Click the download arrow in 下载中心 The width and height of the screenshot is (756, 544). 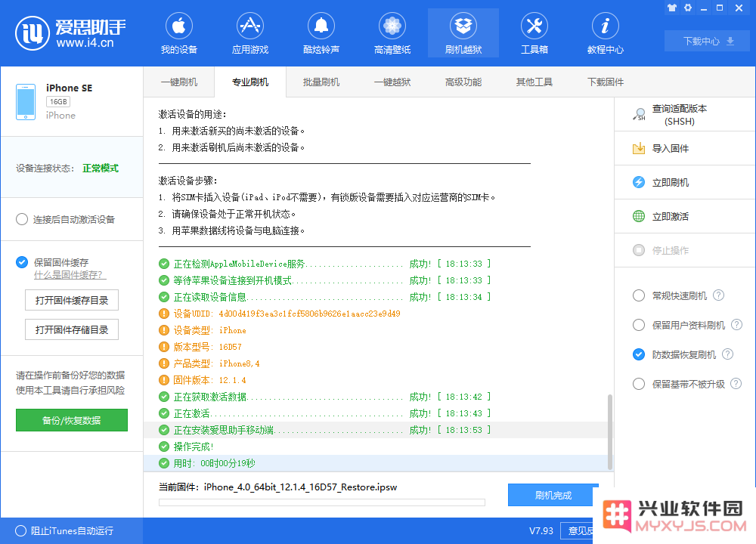[730, 41]
